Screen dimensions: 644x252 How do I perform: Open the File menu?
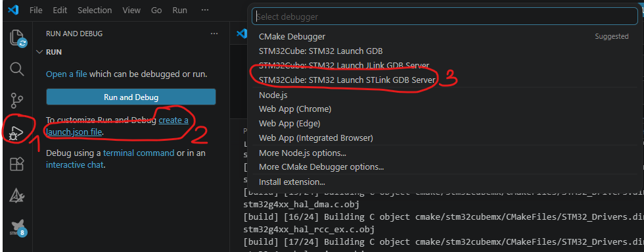pyautogui.click(x=35, y=11)
